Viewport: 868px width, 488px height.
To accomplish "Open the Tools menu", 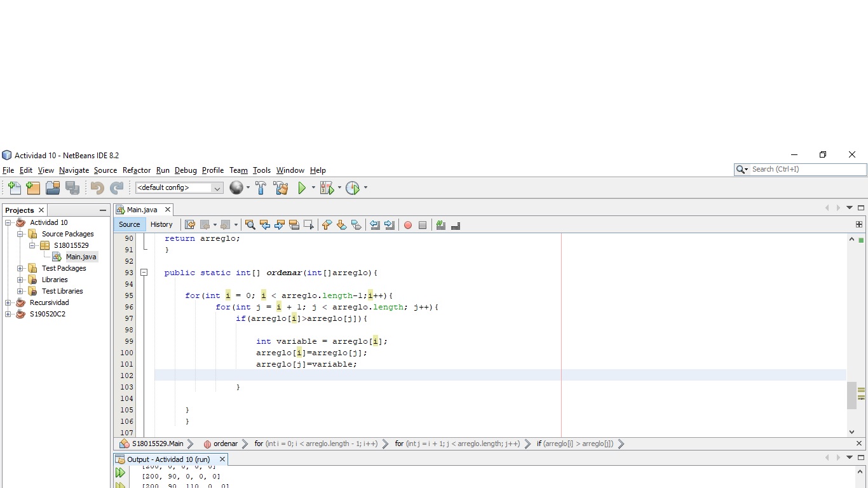I will (x=262, y=170).
